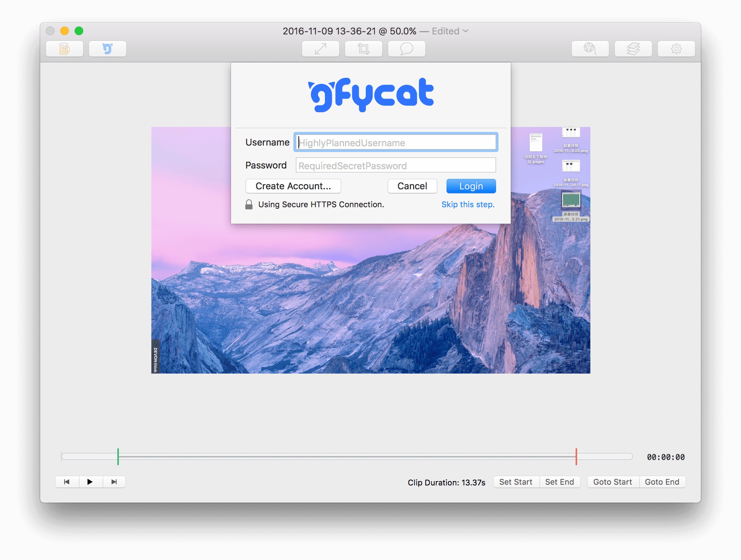Image resolution: width=741 pixels, height=560 pixels.
Task: Open the gear settings toolbar button
Action: coord(676,49)
